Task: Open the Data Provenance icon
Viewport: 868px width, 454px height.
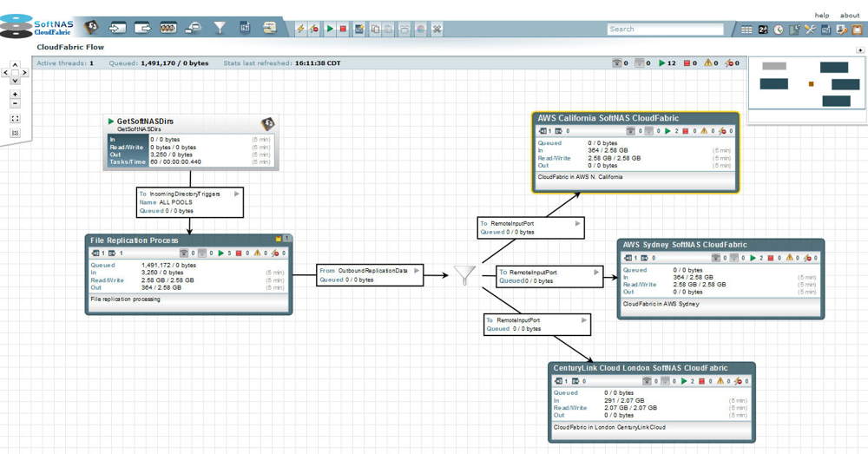Action: (794, 30)
